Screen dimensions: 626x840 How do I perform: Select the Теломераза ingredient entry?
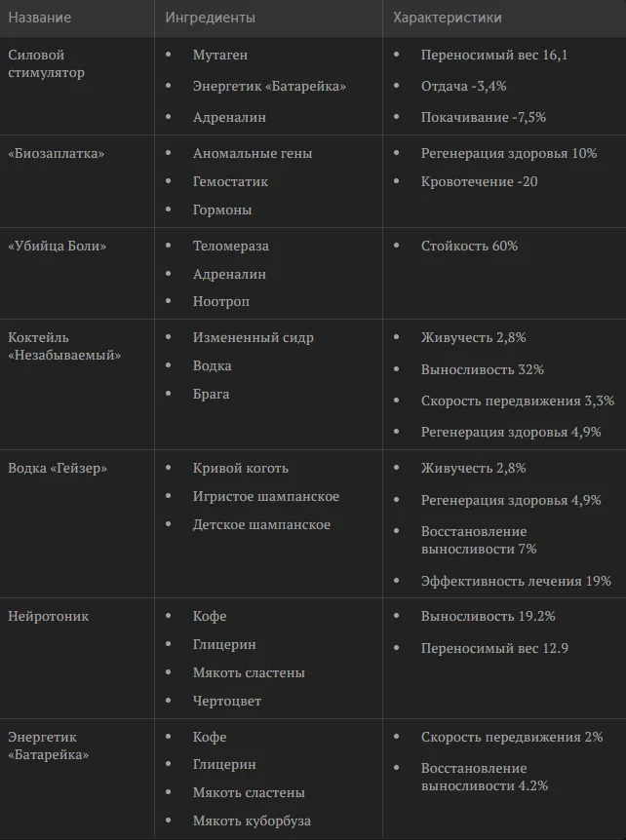tap(231, 246)
